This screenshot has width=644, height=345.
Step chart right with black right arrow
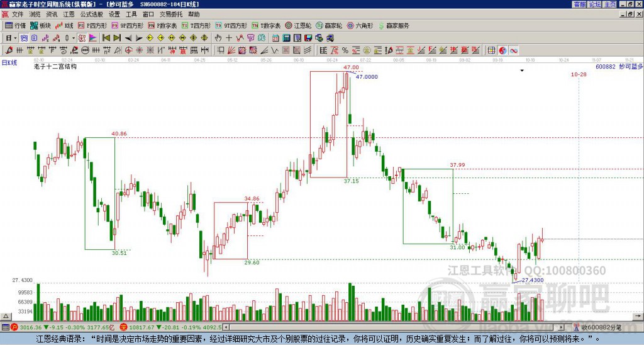click(139, 38)
